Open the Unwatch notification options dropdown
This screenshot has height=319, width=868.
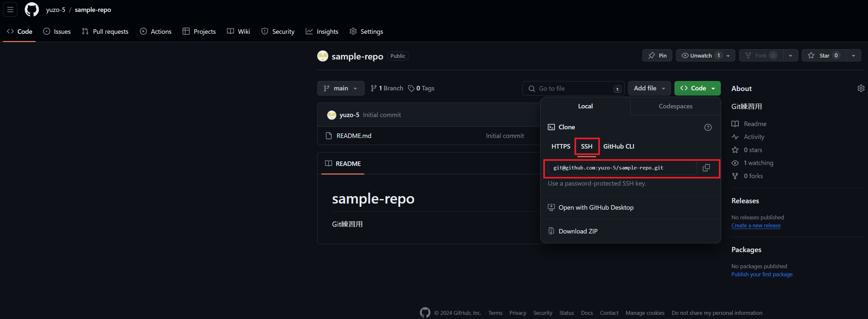click(728, 56)
